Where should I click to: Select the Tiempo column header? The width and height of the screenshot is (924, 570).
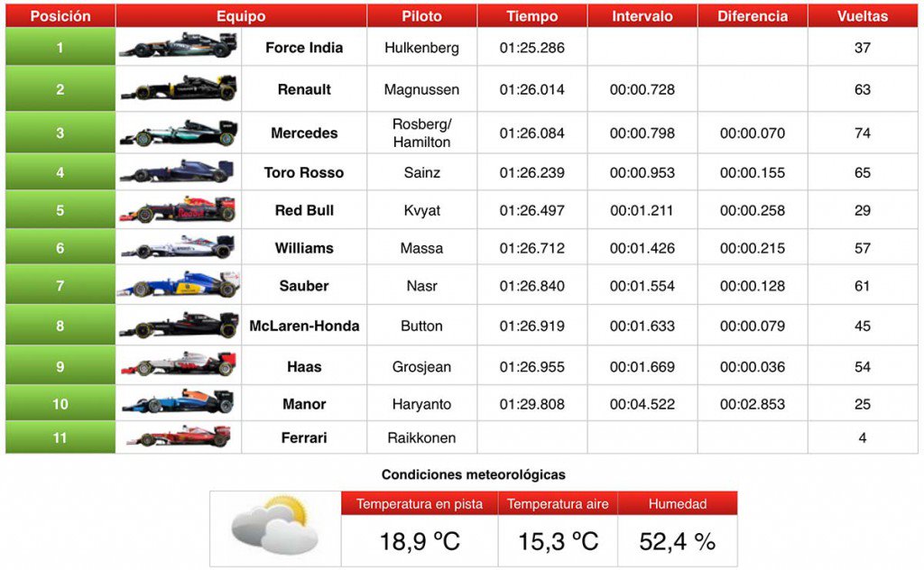tap(532, 16)
